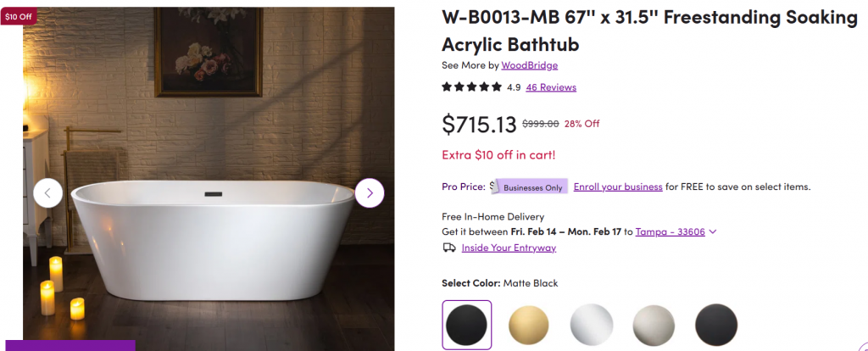Viewport: 868px width, 351px height.
Task: Advance to the next product image
Action: (370, 193)
